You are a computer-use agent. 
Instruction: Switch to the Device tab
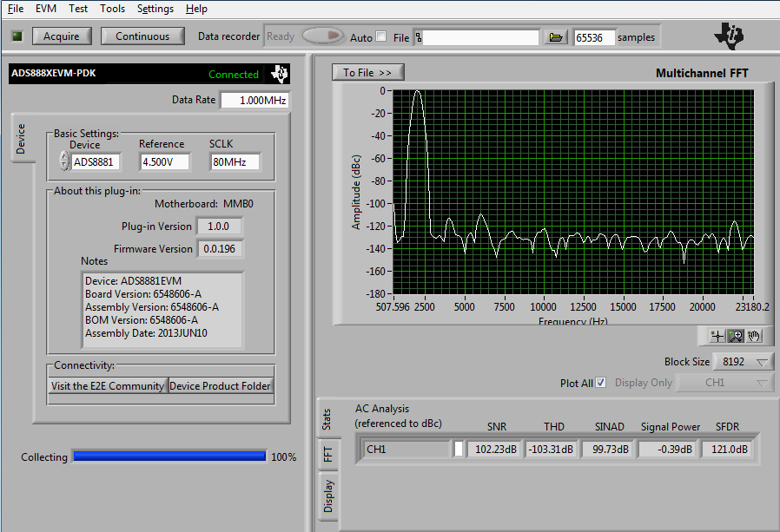tap(21, 138)
